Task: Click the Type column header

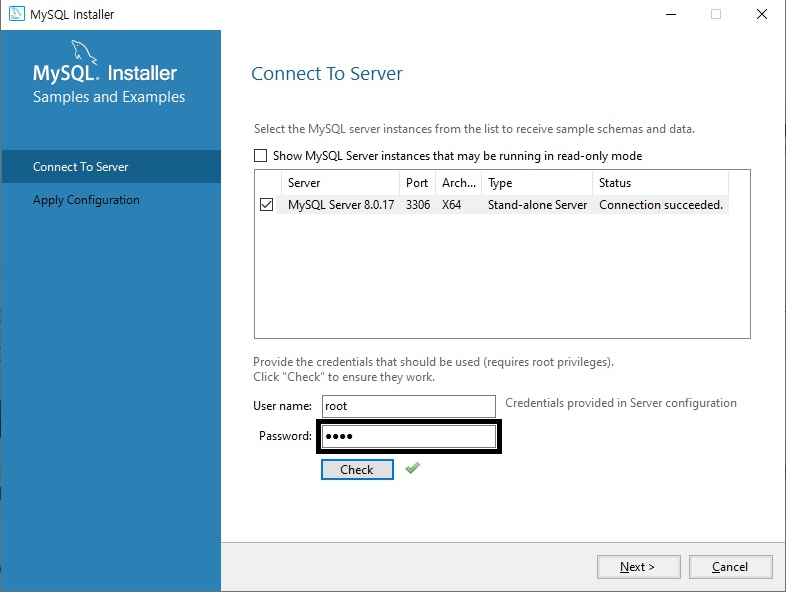Action: [x=537, y=183]
